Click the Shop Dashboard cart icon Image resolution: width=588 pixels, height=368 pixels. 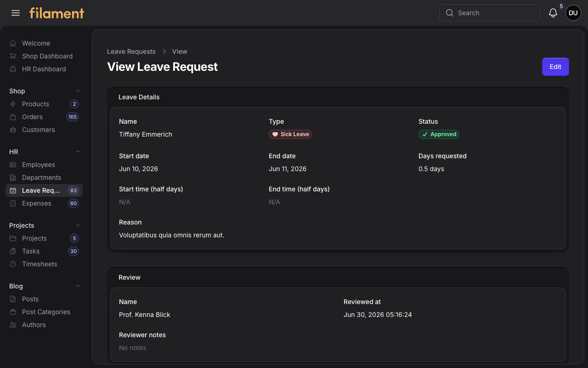click(13, 56)
